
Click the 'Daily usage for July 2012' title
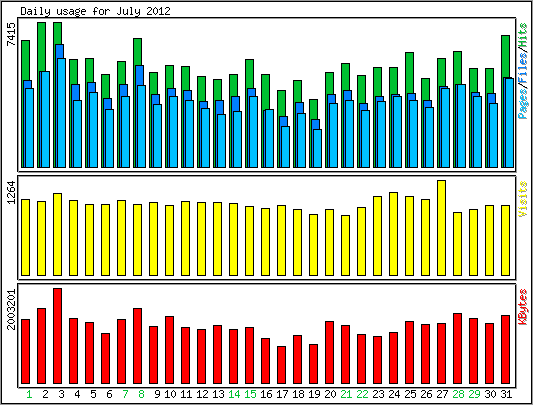coord(96,11)
